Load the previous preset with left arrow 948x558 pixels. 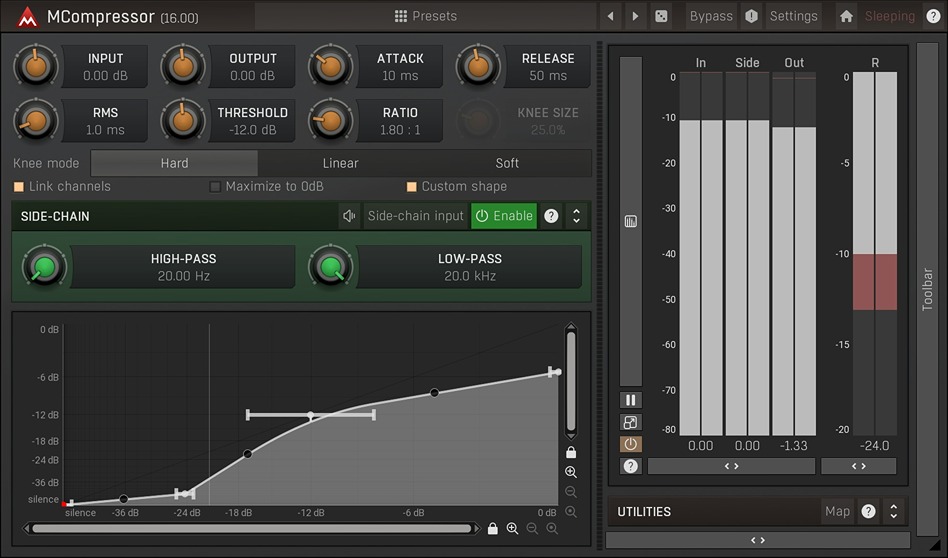coord(611,16)
